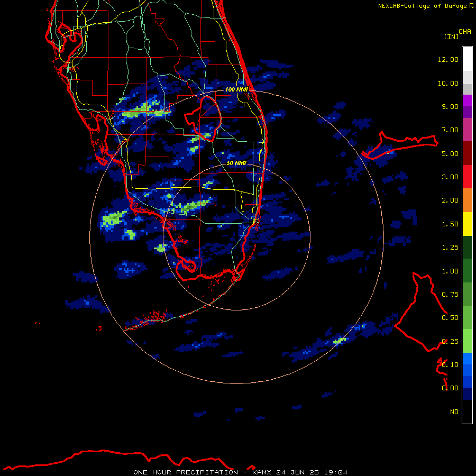Viewport: 476px width, 476px height.
Task: Click the ND legend label
Action: pyautogui.click(x=454, y=412)
